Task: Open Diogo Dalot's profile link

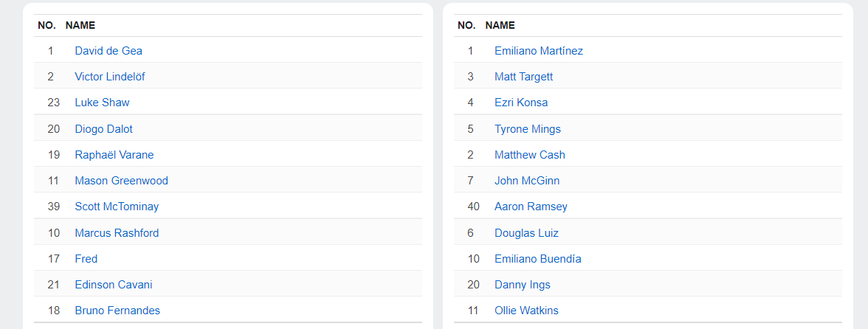Action: (103, 129)
